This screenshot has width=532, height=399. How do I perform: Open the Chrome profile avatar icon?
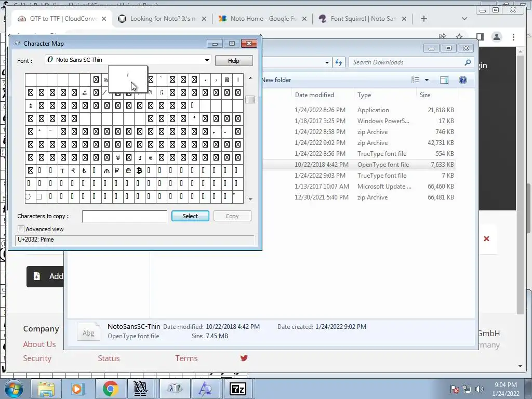[x=496, y=37]
